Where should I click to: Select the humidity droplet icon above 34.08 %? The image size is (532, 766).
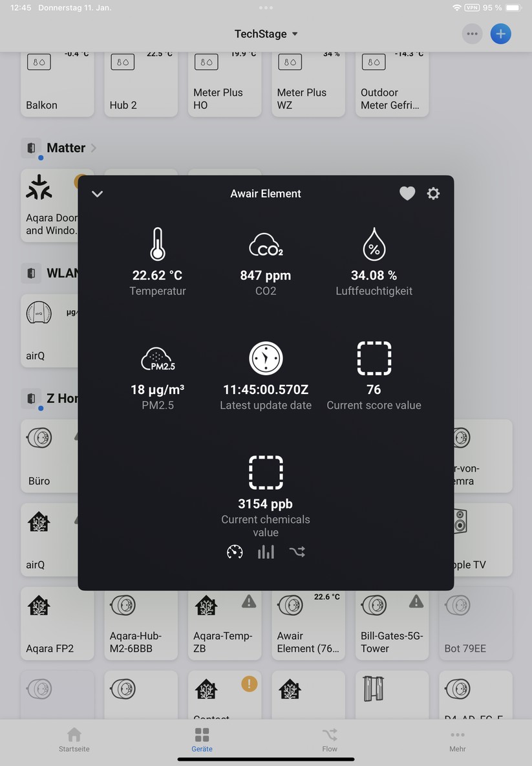point(374,244)
